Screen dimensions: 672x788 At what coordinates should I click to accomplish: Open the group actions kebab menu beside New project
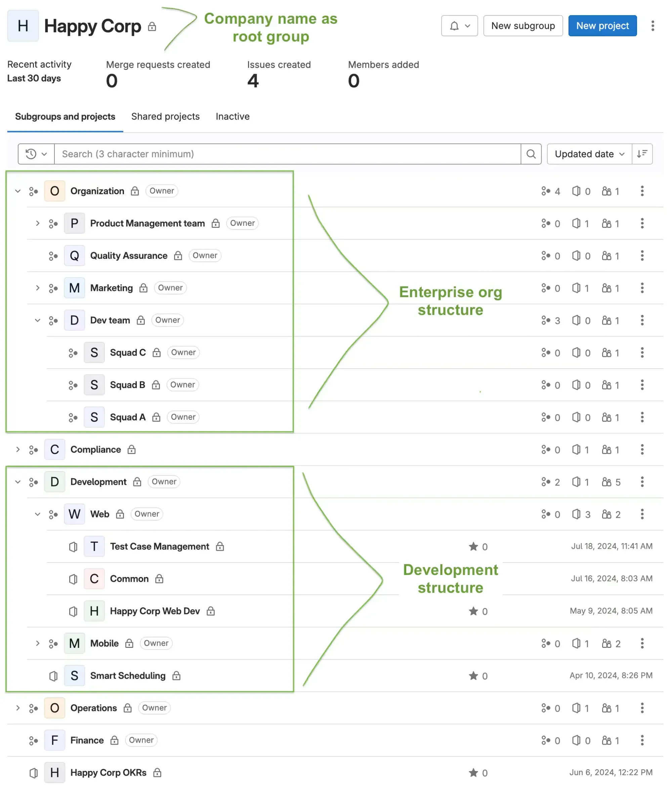click(x=653, y=26)
